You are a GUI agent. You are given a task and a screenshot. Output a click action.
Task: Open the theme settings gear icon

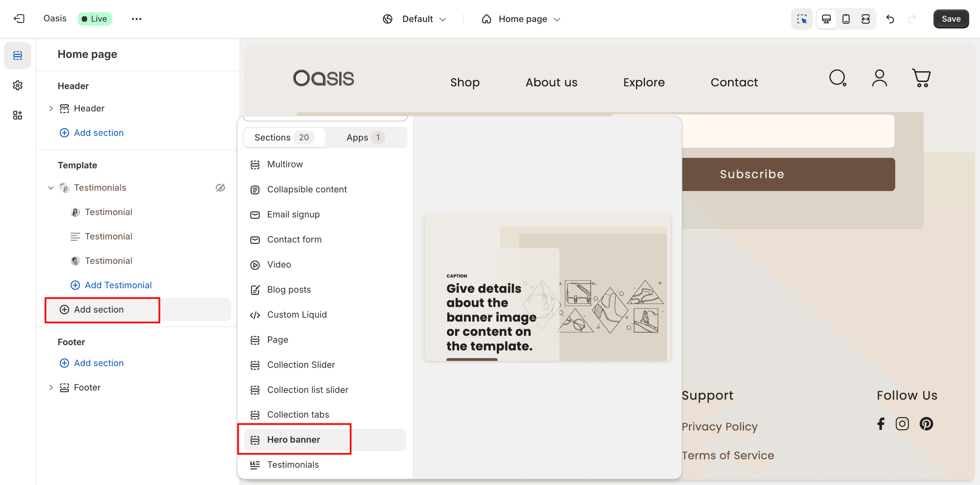coord(18,85)
